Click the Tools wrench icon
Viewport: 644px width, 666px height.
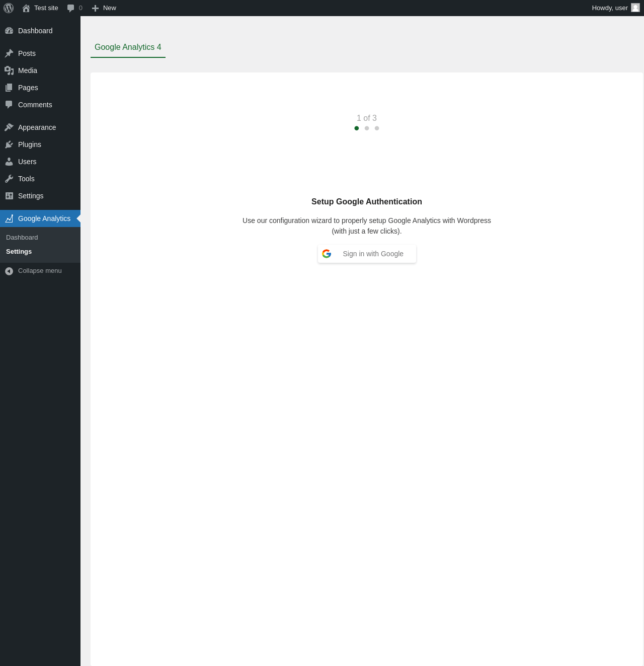coord(9,179)
